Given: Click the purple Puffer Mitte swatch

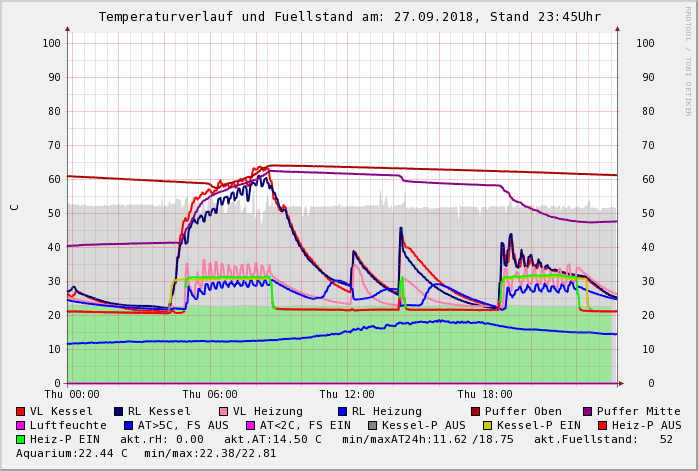Looking at the screenshot, I should click(x=588, y=411).
